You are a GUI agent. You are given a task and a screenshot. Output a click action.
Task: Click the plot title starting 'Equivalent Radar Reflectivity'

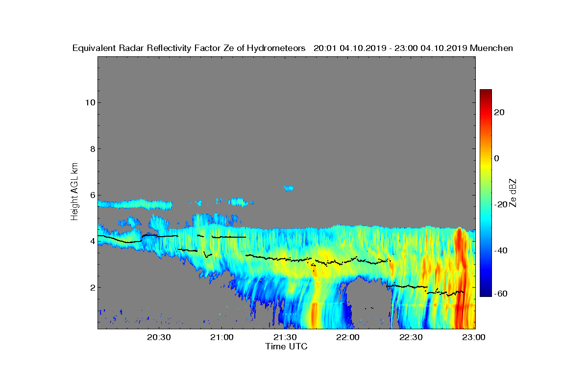[293, 48]
